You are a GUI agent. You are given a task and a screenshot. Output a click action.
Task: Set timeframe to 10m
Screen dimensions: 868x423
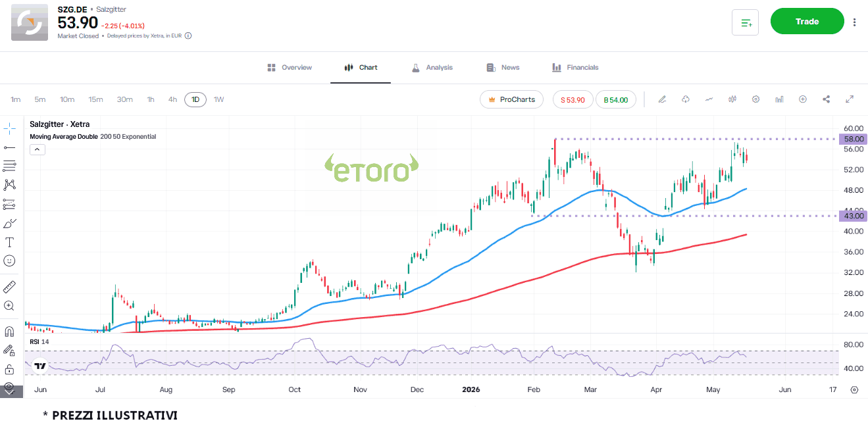tap(67, 100)
